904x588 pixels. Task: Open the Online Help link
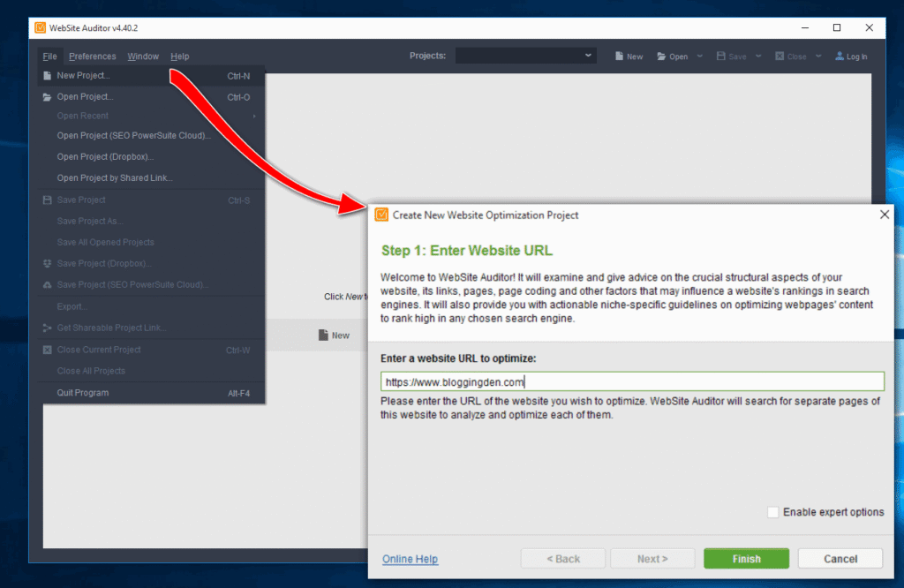tap(409, 558)
